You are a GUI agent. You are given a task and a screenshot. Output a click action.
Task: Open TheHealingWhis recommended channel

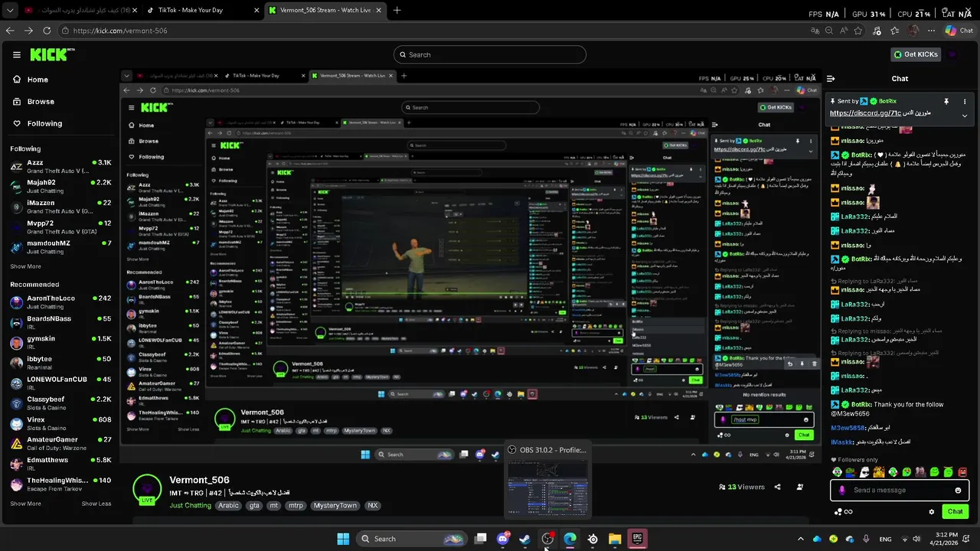[61, 484]
